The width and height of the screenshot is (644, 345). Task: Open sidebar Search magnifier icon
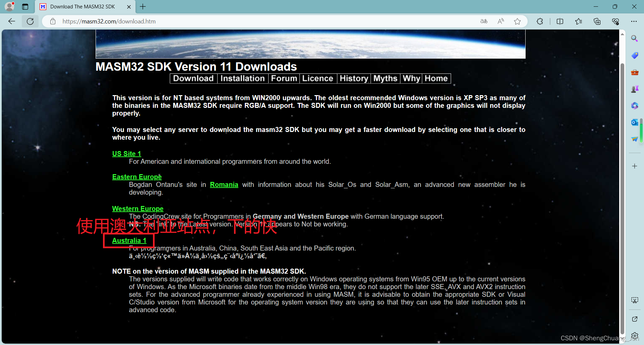coord(634,39)
